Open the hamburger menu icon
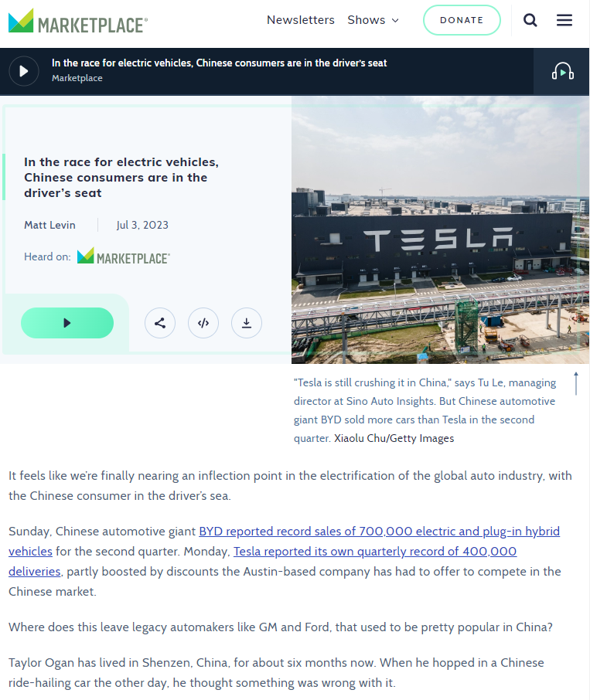 (x=564, y=20)
